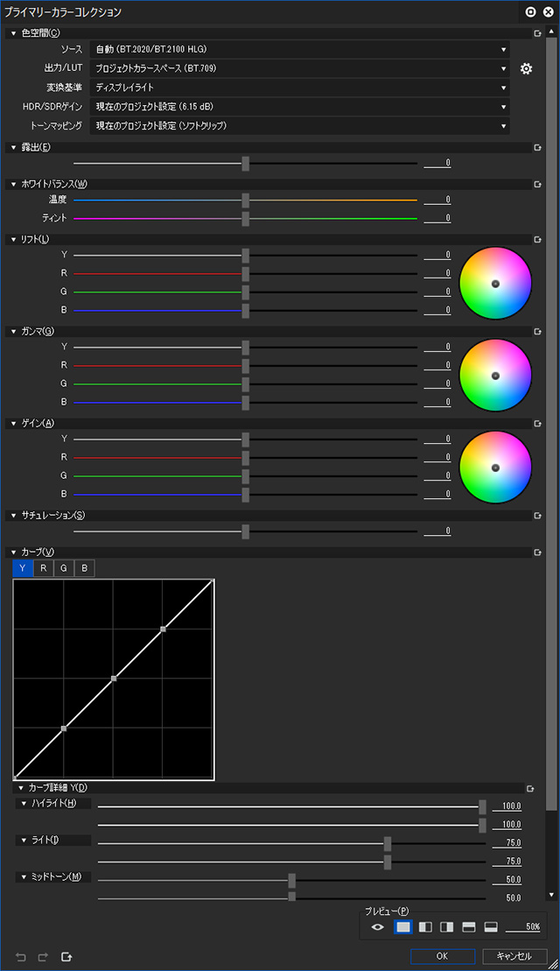
Task: Collapse the 露出 section
Action: (x=14, y=148)
